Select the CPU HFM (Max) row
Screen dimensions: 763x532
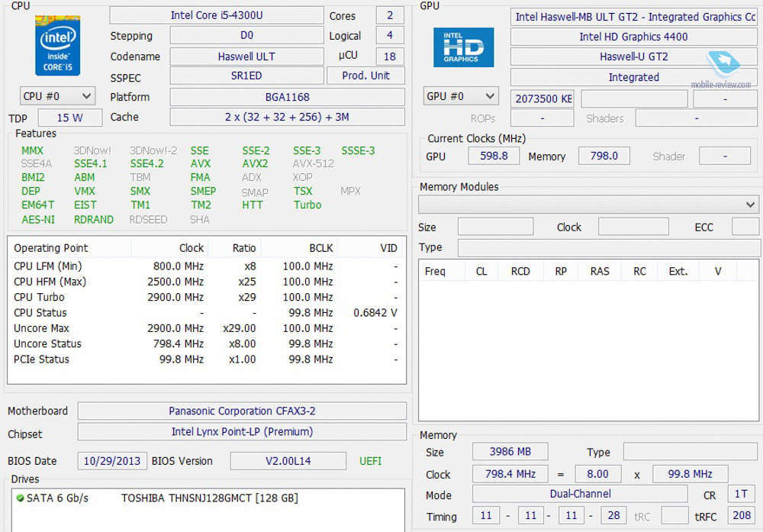pyautogui.click(x=206, y=282)
